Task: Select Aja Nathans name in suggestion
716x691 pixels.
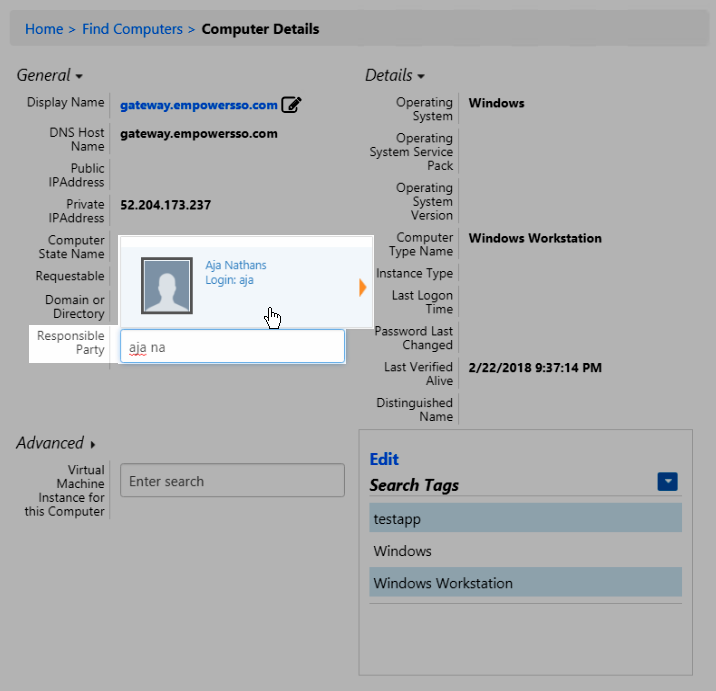Action: tap(236, 265)
